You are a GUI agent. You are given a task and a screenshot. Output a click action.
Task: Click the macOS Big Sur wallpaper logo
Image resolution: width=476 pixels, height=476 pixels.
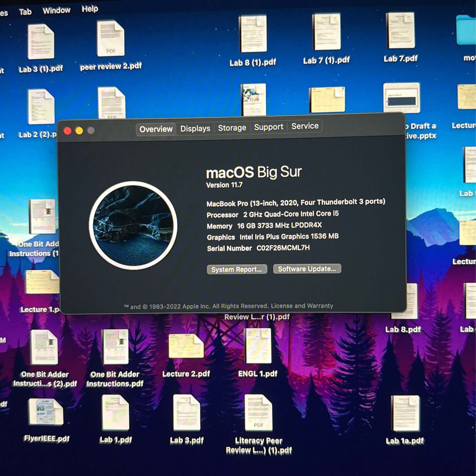tap(133, 226)
